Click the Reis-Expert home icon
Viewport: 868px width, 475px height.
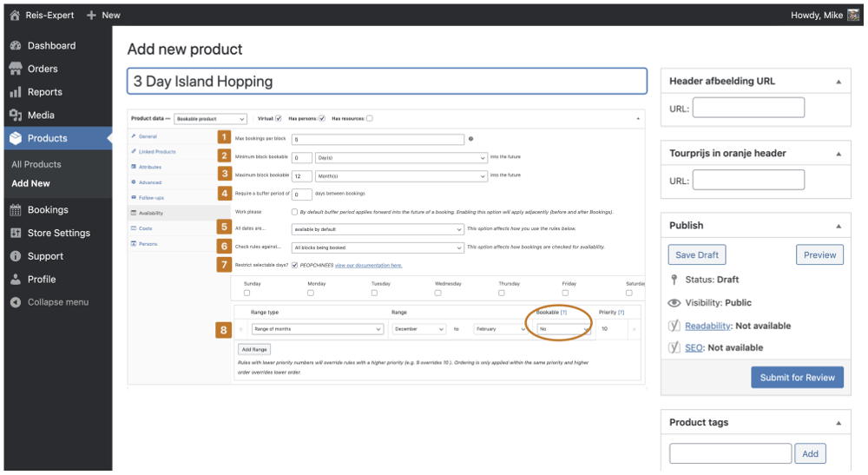[15, 16]
